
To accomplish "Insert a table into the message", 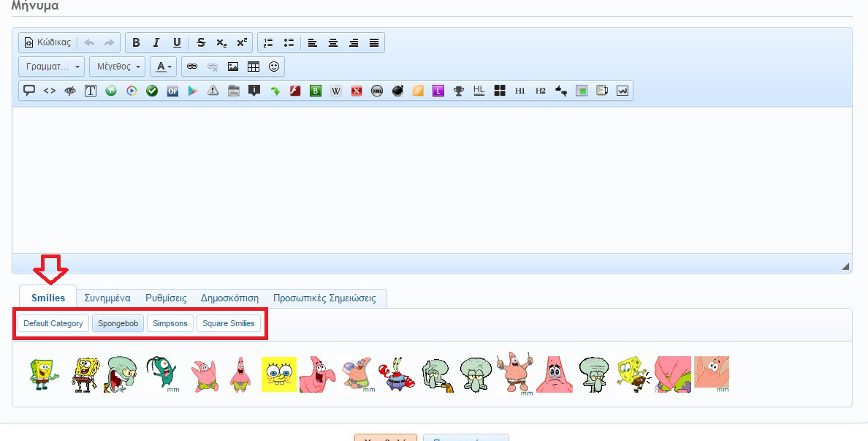I will [254, 67].
